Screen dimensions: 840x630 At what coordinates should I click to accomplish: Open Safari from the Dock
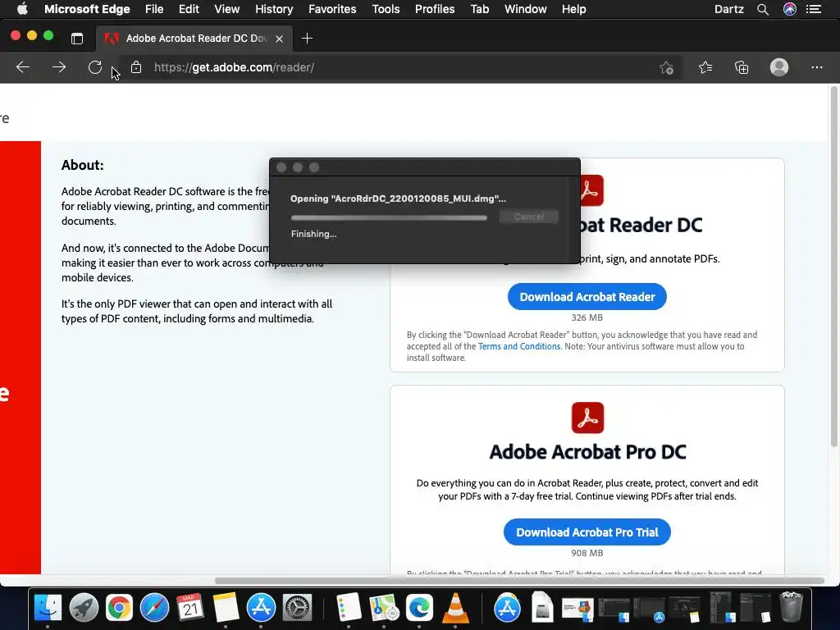154,608
